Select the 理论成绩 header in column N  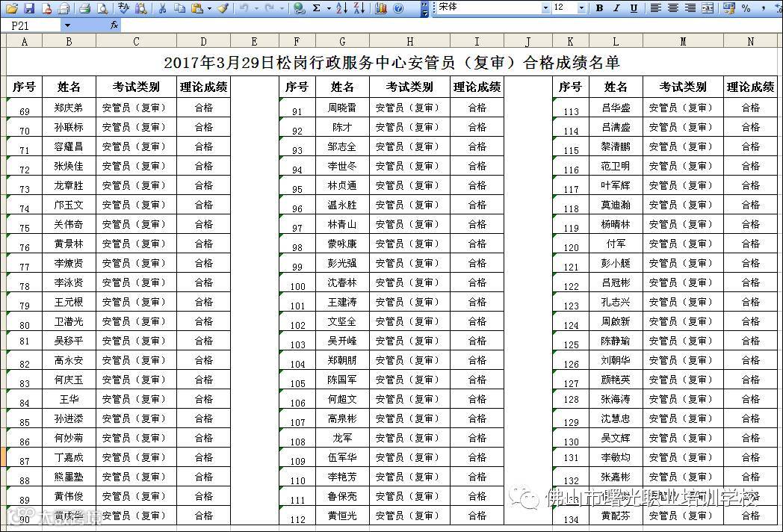pos(751,87)
